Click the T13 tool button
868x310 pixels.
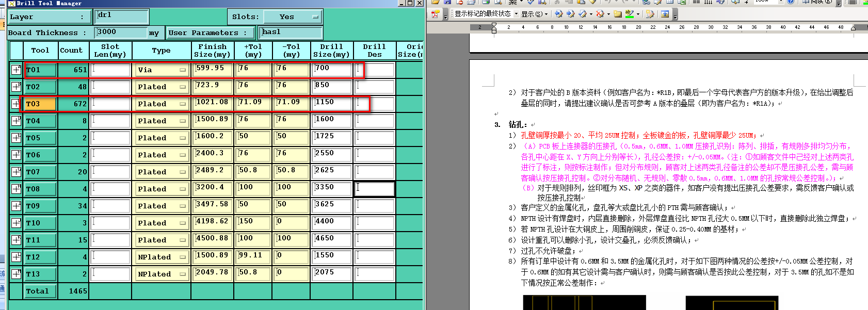point(40,274)
